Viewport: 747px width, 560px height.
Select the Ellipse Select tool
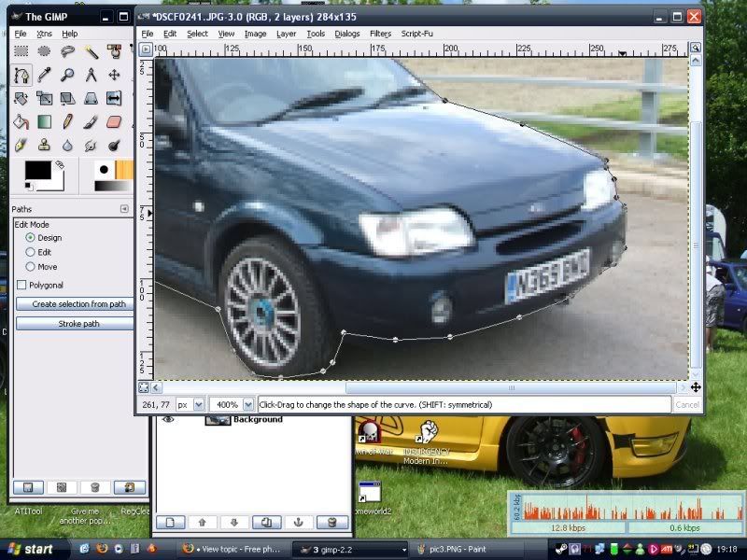(x=44, y=51)
